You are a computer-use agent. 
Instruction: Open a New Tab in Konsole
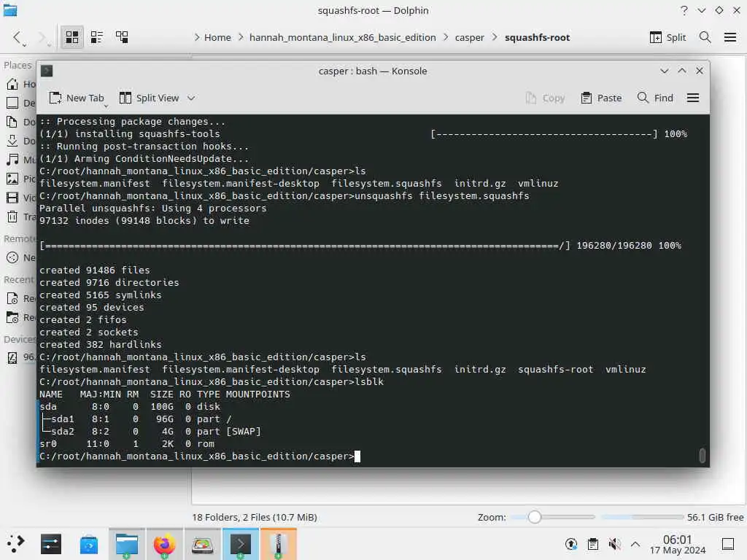coord(76,98)
